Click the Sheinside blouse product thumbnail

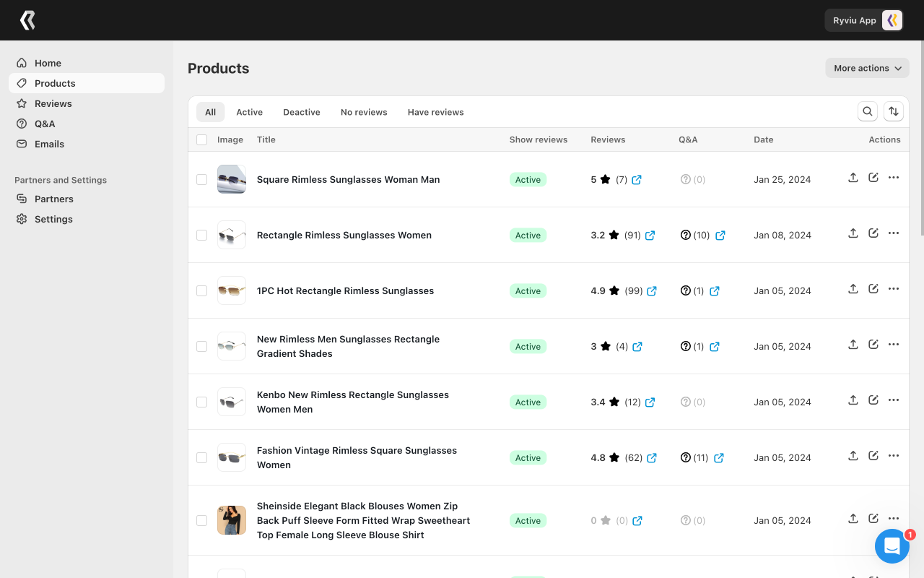(232, 520)
